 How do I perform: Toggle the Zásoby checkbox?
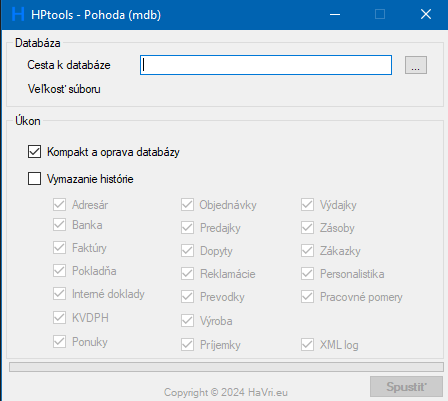(307, 228)
